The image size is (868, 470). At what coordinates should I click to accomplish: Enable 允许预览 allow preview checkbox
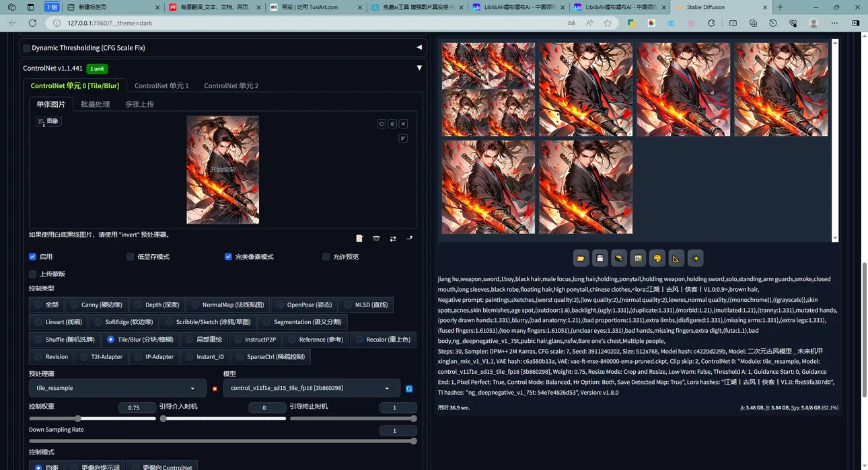pos(326,257)
